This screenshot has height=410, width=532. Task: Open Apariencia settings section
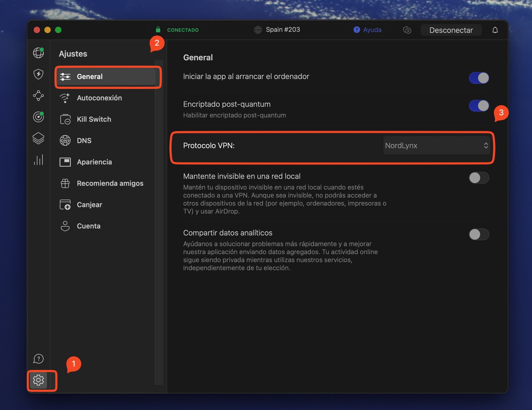tap(106, 162)
